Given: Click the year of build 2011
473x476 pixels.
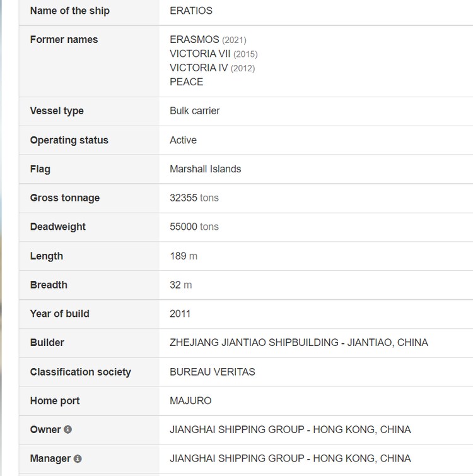Looking at the screenshot, I should point(180,314).
